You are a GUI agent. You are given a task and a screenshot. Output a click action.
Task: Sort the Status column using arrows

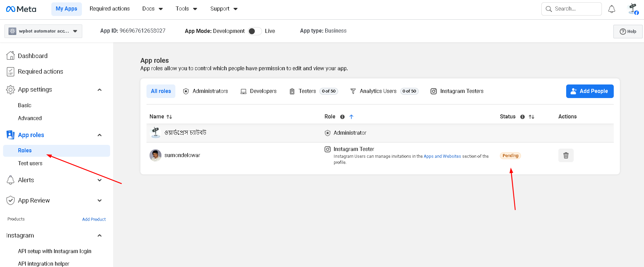click(532, 117)
